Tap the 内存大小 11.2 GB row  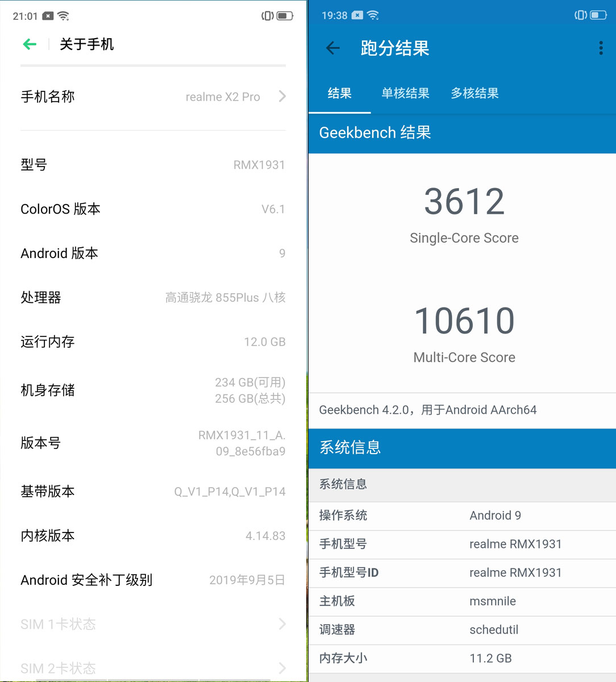click(462, 658)
